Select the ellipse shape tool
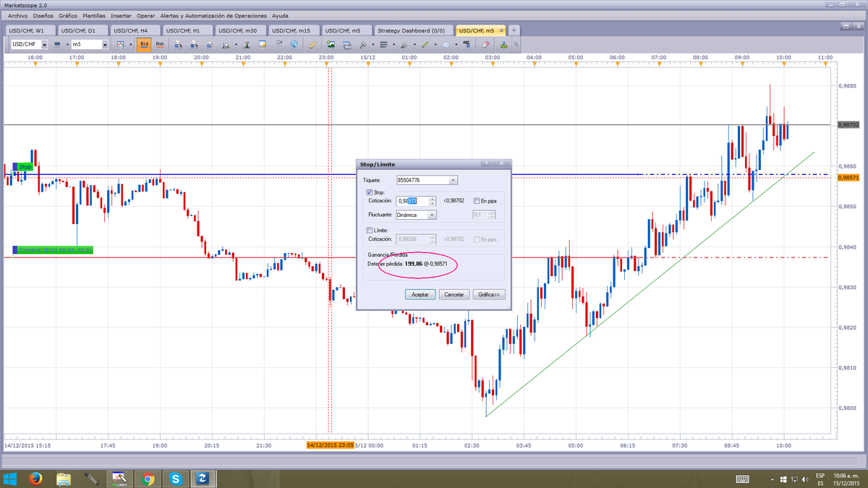Image resolution: width=868 pixels, height=488 pixels. (446, 44)
